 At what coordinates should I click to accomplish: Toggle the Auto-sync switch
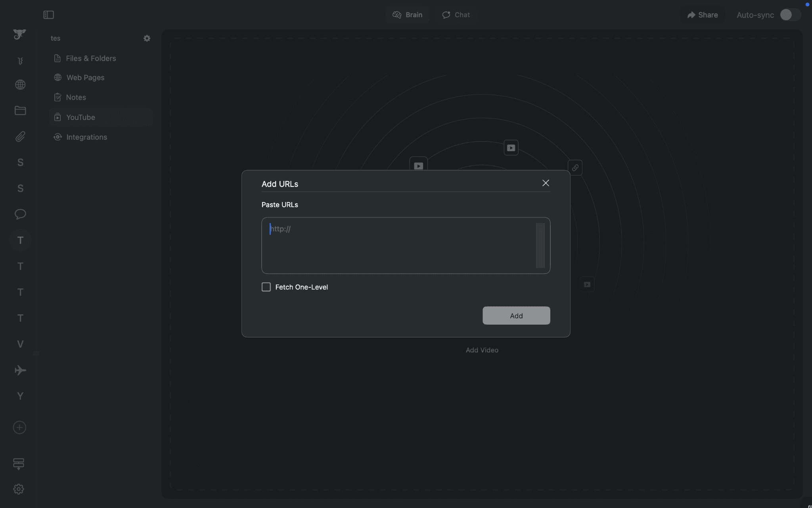(790, 15)
